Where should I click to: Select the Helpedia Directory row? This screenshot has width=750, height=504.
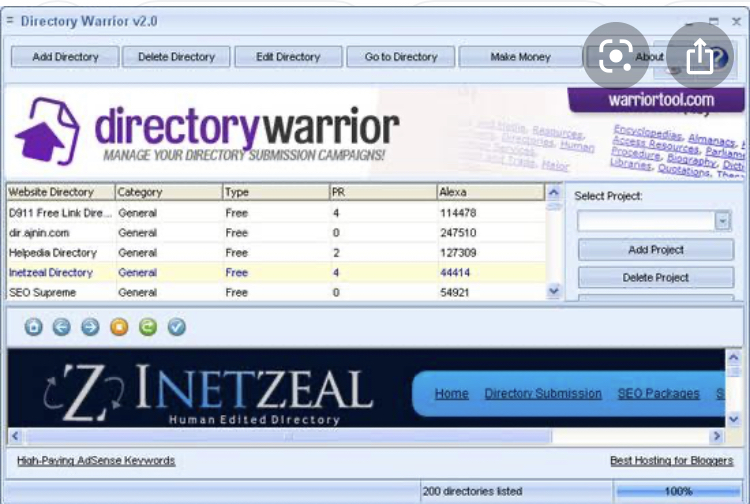tap(276, 252)
